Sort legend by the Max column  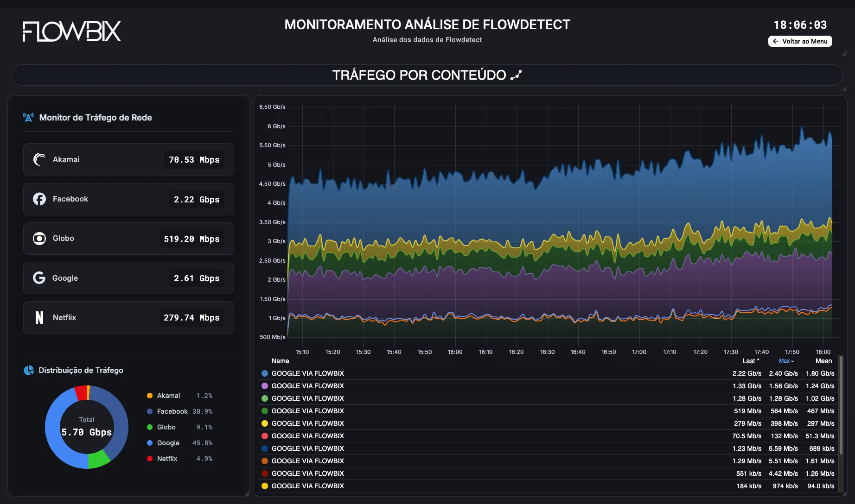pyautogui.click(x=786, y=361)
